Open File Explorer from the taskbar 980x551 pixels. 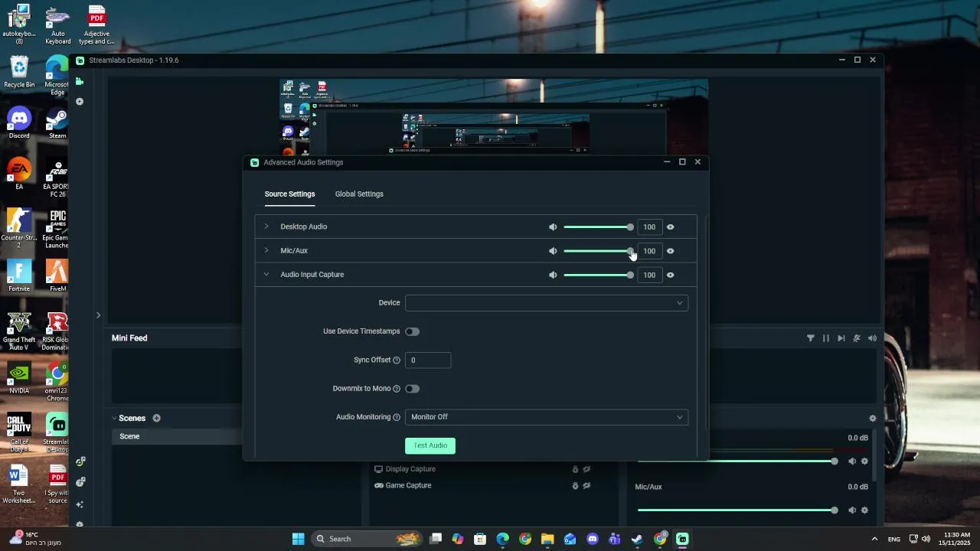[x=547, y=539]
